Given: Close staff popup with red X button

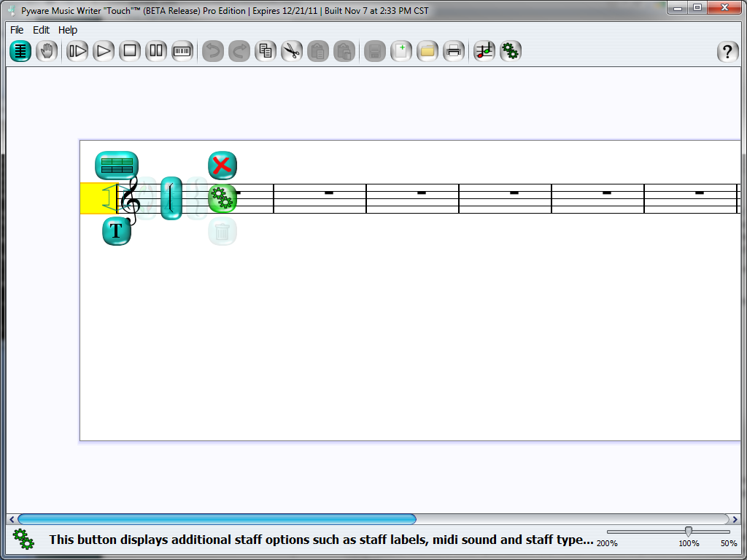Looking at the screenshot, I should (x=222, y=166).
